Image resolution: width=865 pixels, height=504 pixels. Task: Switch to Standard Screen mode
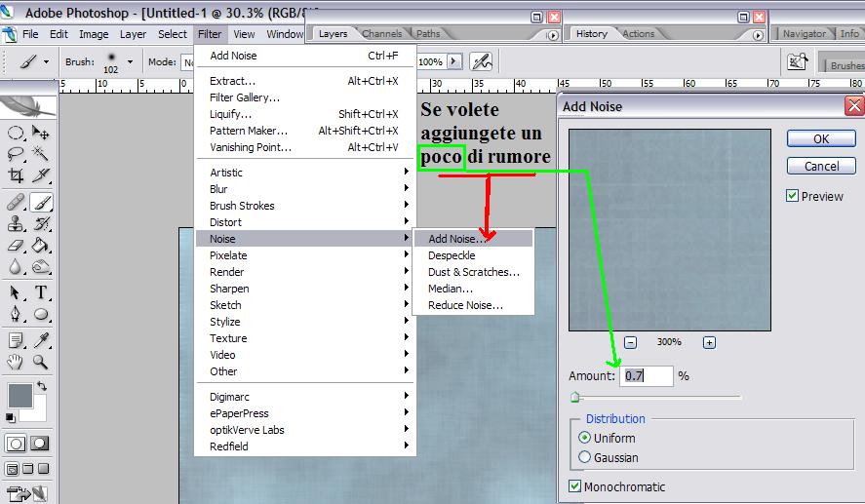tap(12, 469)
